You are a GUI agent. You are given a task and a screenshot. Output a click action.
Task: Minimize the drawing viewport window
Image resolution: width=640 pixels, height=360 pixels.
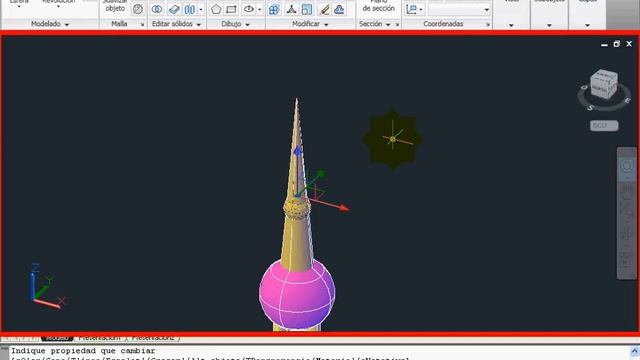click(604, 44)
